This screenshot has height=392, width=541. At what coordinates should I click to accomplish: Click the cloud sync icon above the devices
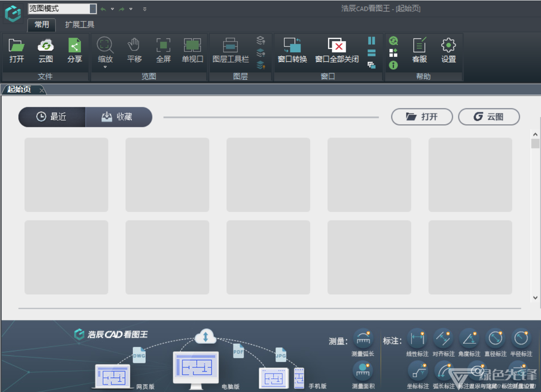tap(206, 337)
